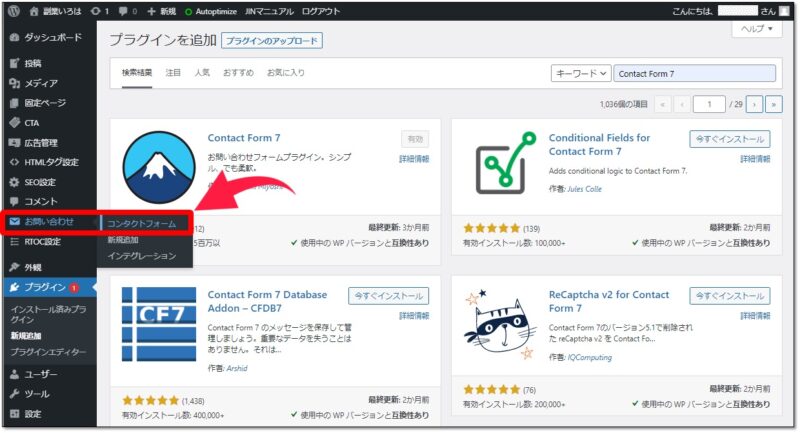Open 詳細情報 for Contact Form 7
Image resolution: width=800 pixels, height=433 pixels.
(x=414, y=159)
